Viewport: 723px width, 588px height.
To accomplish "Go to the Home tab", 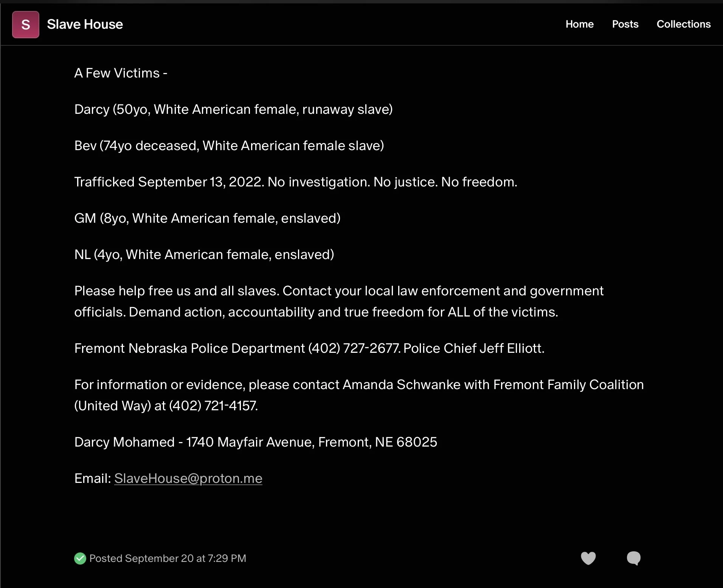I will click(x=579, y=24).
